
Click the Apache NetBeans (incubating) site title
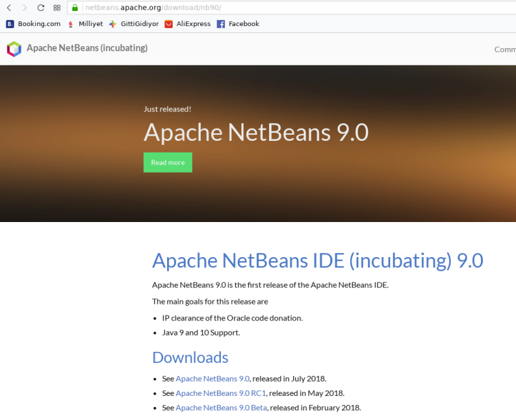[87, 48]
